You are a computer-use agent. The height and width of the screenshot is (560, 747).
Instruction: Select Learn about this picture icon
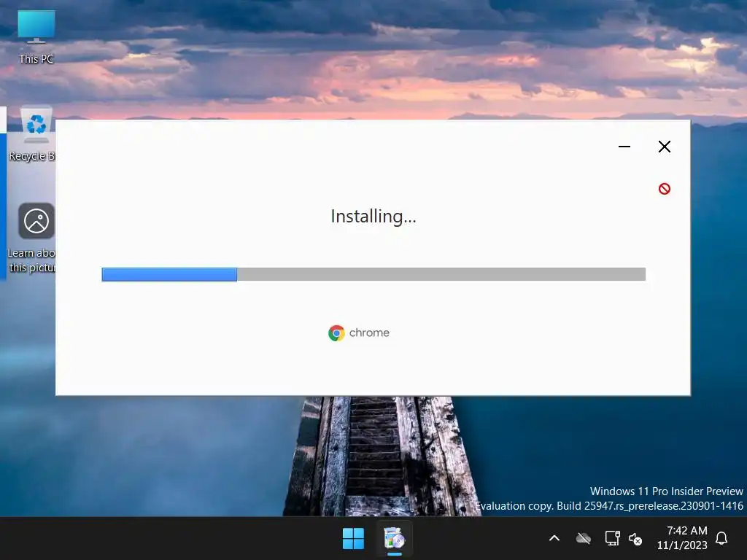click(x=32, y=238)
